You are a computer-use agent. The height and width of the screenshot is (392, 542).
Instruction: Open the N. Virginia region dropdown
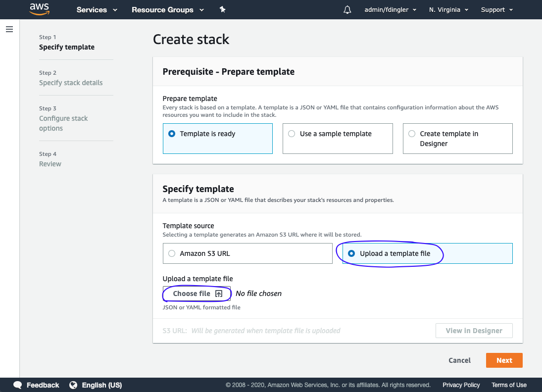click(448, 10)
